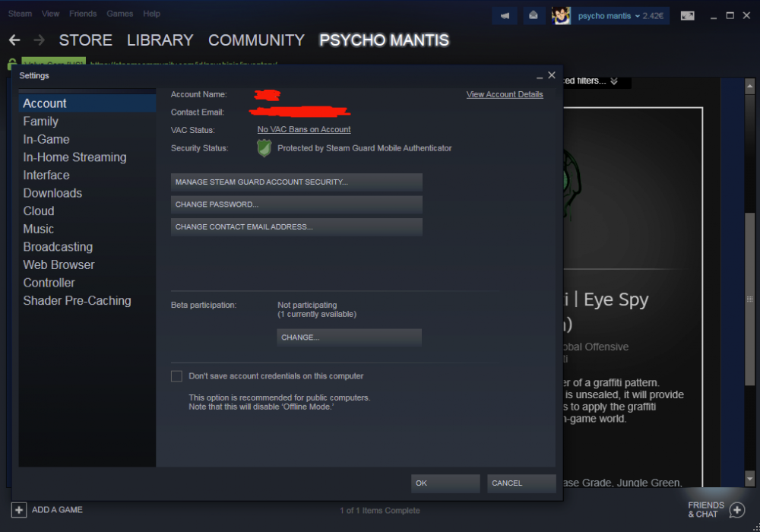Open the Help menu

(151, 14)
